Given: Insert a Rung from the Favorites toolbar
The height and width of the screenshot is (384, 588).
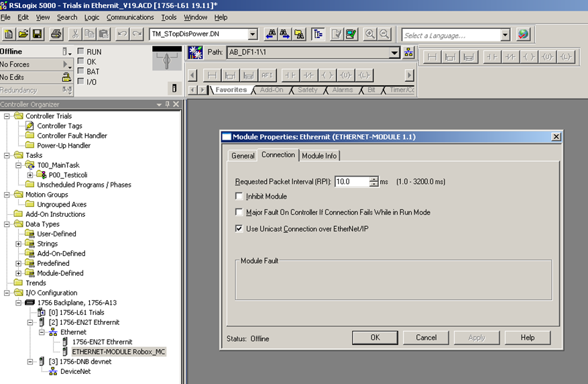Looking at the screenshot, I should pyautogui.click(x=212, y=75).
